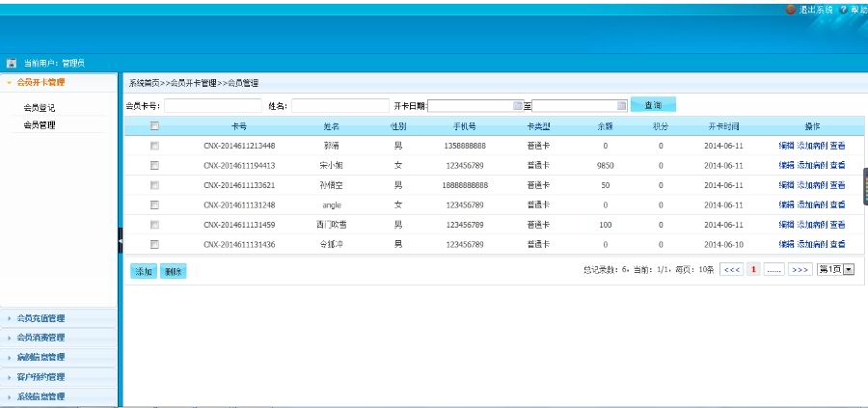The width and height of the screenshot is (868, 408).
Task: Click the 姓名 search input field
Action: tap(340, 105)
